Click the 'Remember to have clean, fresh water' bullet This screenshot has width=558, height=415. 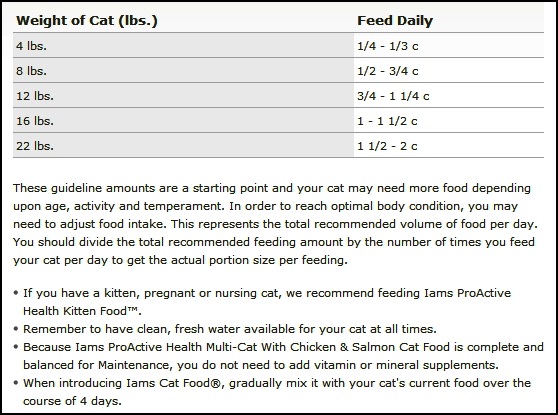230,329
